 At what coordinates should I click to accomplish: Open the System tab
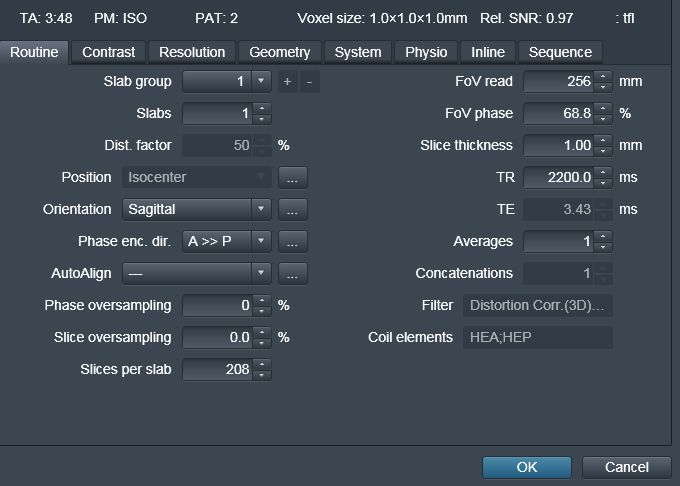(x=358, y=52)
